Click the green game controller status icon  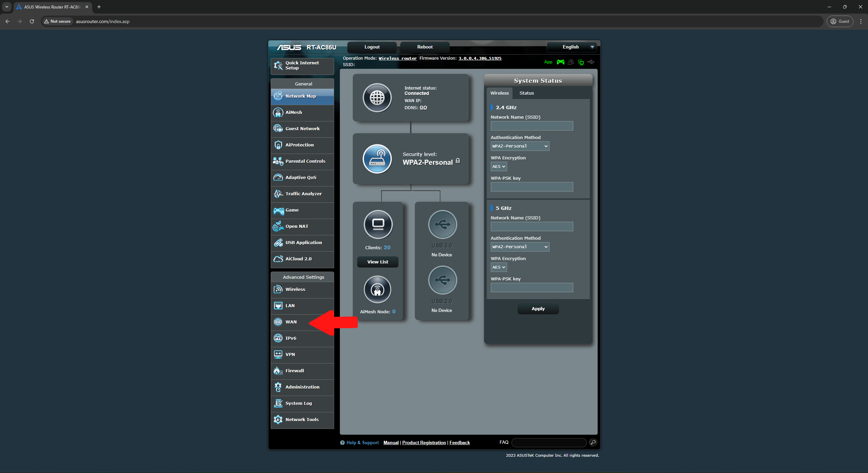[560, 62]
